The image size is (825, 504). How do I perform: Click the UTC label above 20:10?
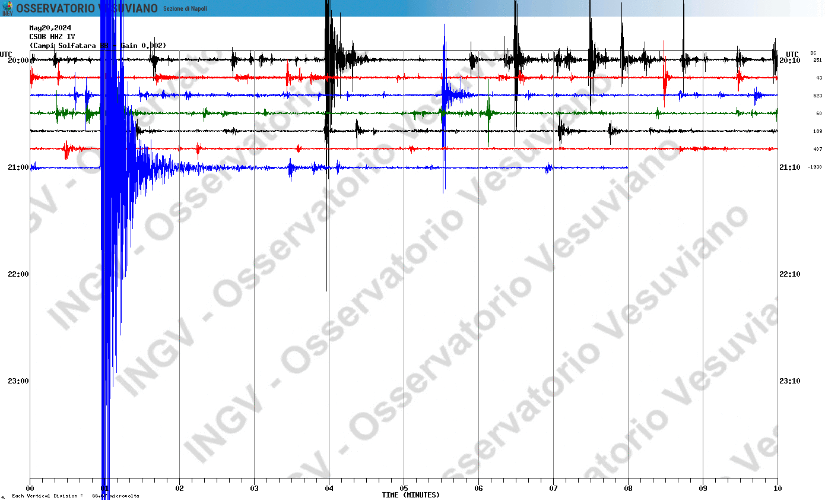pos(792,54)
